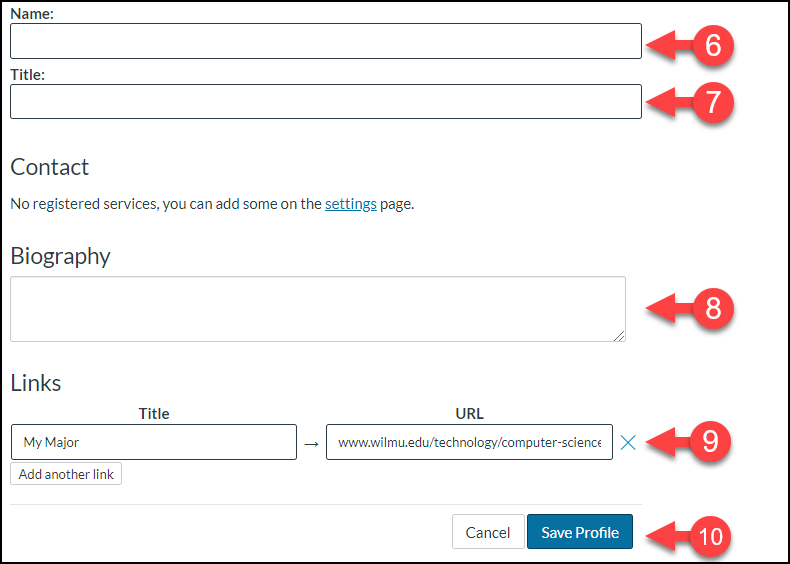Select the link title field containing My Major
Viewport: 790px width, 564px height.
[x=153, y=442]
